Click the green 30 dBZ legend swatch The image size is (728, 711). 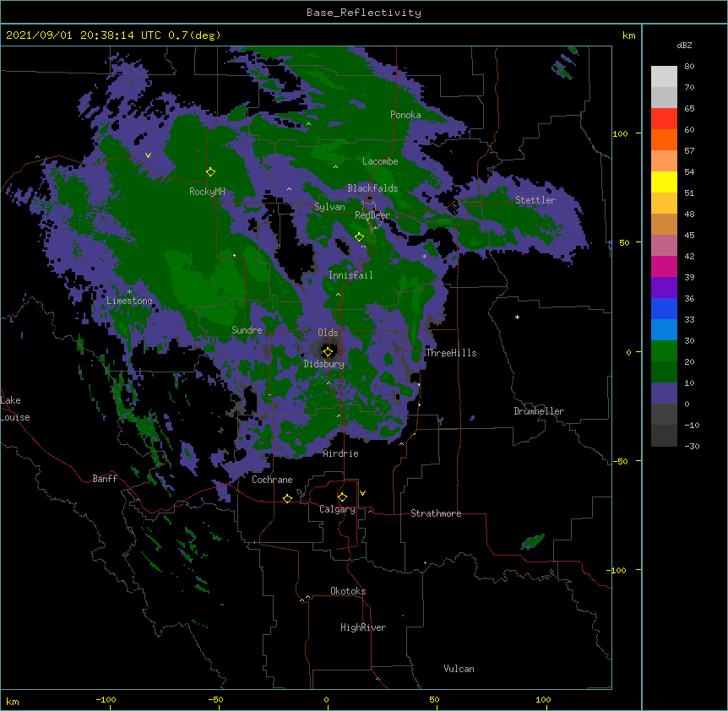pos(664,351)
